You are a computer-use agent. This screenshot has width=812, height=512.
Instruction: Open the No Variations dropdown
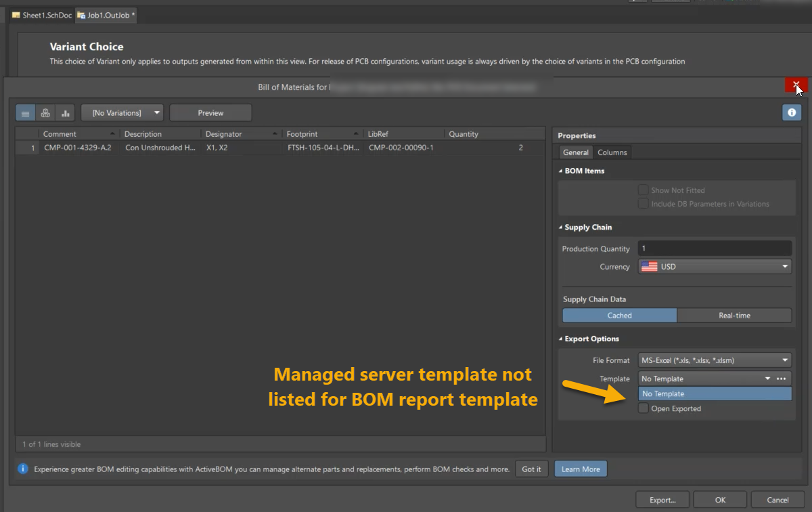tap(122, 112)
